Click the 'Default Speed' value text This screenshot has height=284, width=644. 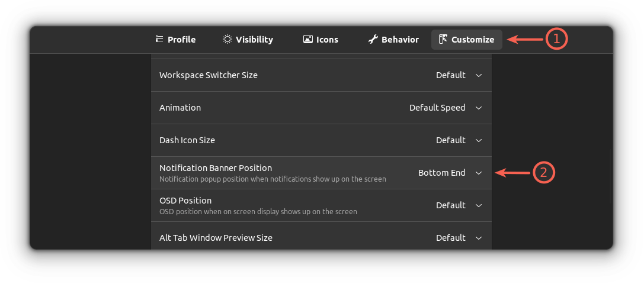437,108
